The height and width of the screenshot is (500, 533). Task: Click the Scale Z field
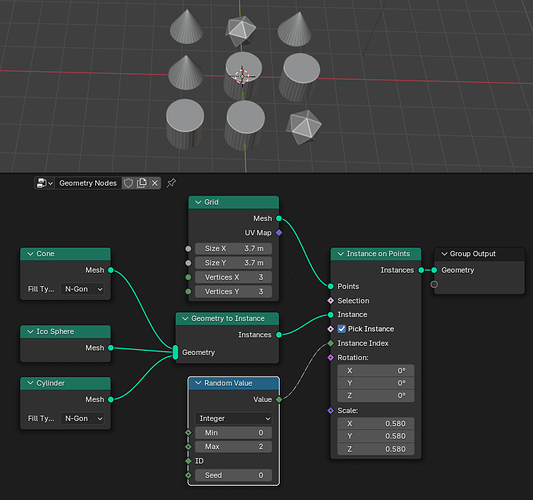(x=376, y=449)
